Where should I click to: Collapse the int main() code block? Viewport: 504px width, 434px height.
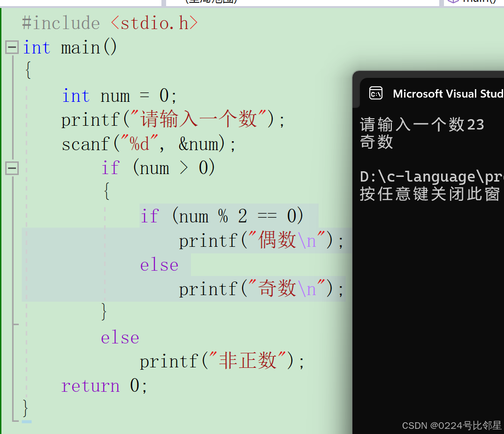(x=12, y=47)
